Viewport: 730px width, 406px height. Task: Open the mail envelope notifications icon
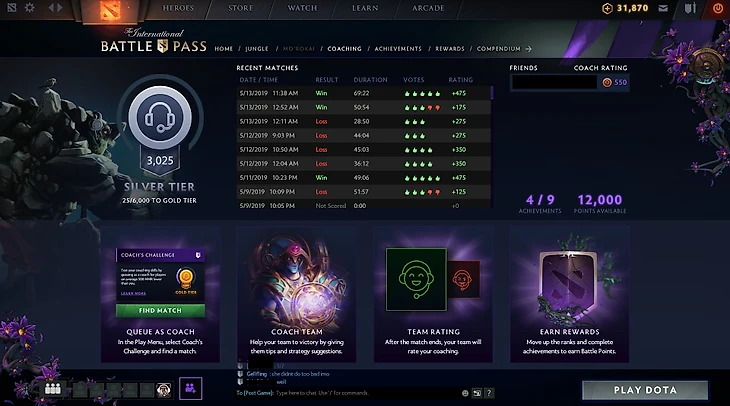click(x=663, y=8)
